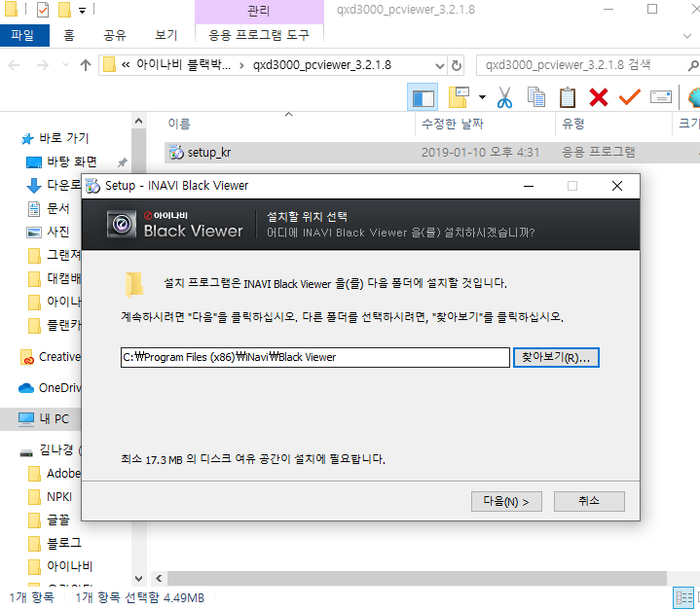The height and width of the screenshot is (609, 700).
Task: Click the Setup dialog title bar icon
Action: pyautogui.click(x=92, y=186)
